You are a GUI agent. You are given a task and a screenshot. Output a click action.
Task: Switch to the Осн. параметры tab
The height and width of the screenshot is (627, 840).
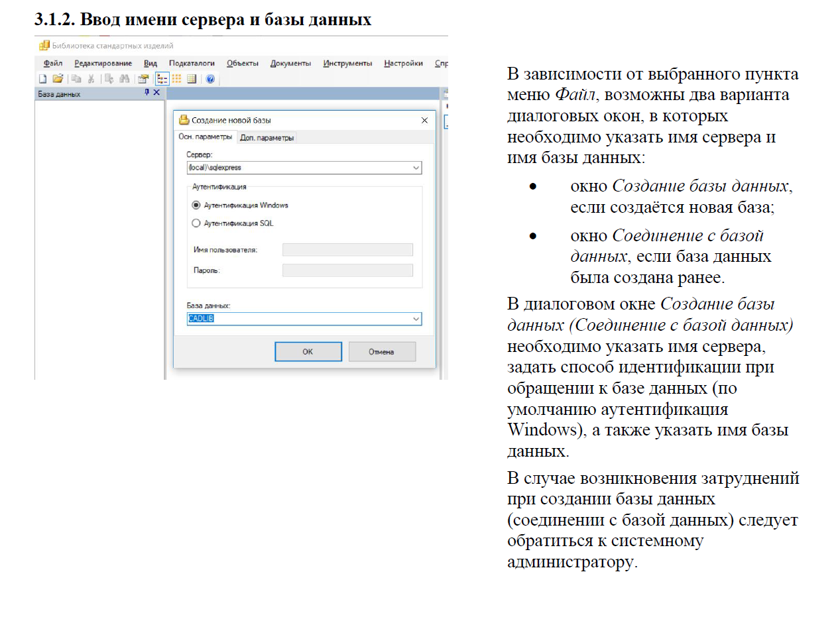tap(206, 137)
